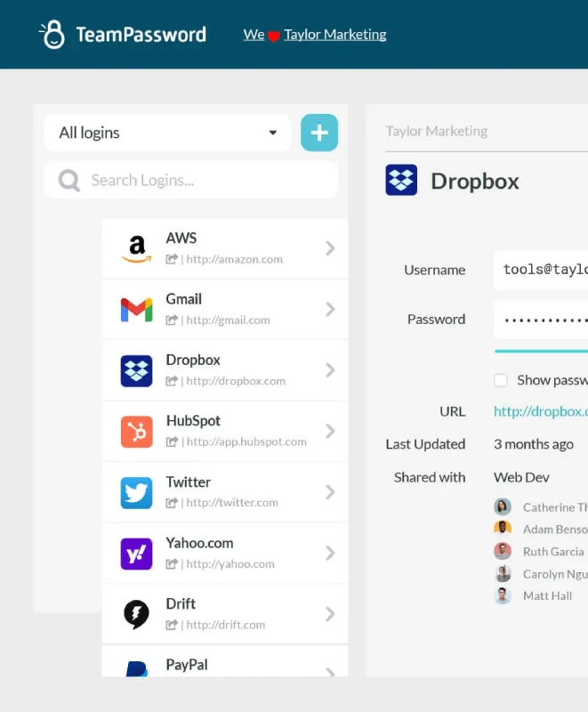The height and width of the screenshot is (712, 588).
Task: Click the masked Password field
Action: click(541, 320)
